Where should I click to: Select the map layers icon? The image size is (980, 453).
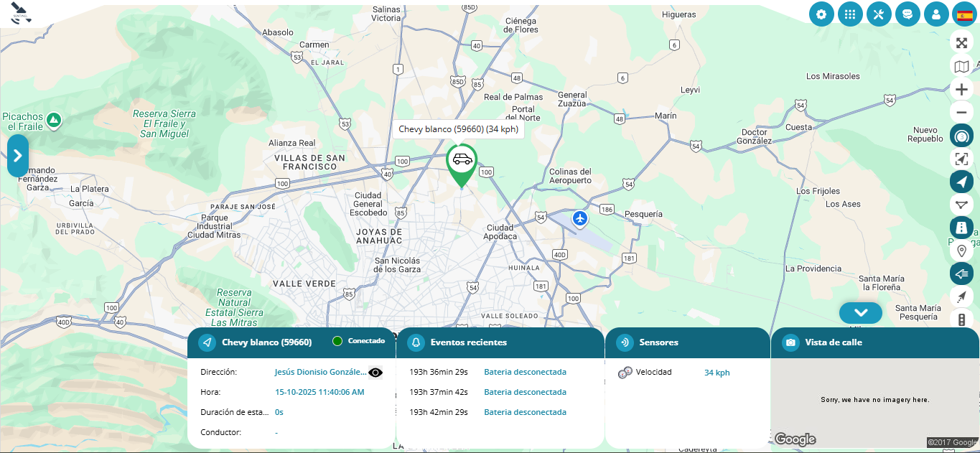point(962,65)
